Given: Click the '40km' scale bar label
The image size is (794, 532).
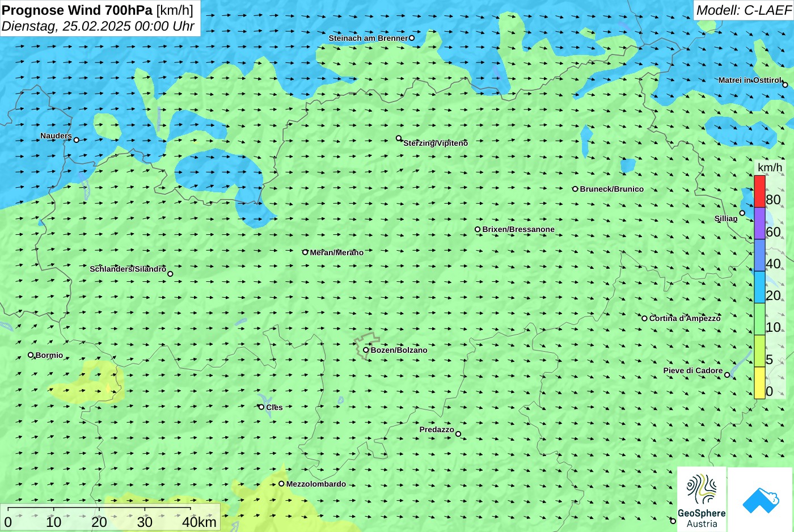Looking at the screenshot, I should [199, 522].
